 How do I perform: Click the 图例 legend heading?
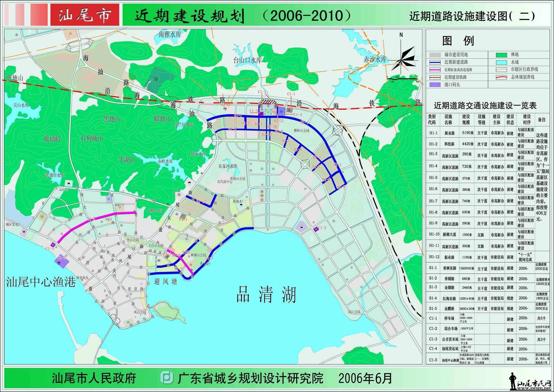pyautogui.click(x=458, y=41)
